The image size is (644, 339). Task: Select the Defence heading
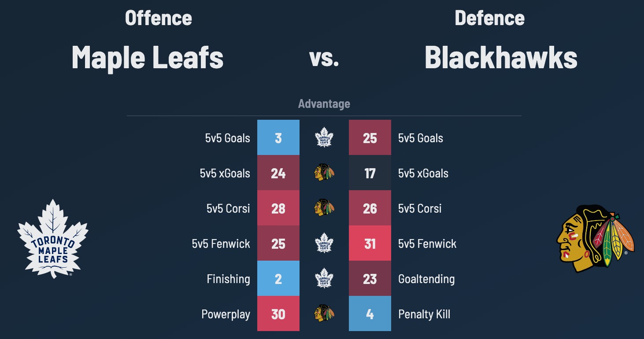tap(489, 18)
